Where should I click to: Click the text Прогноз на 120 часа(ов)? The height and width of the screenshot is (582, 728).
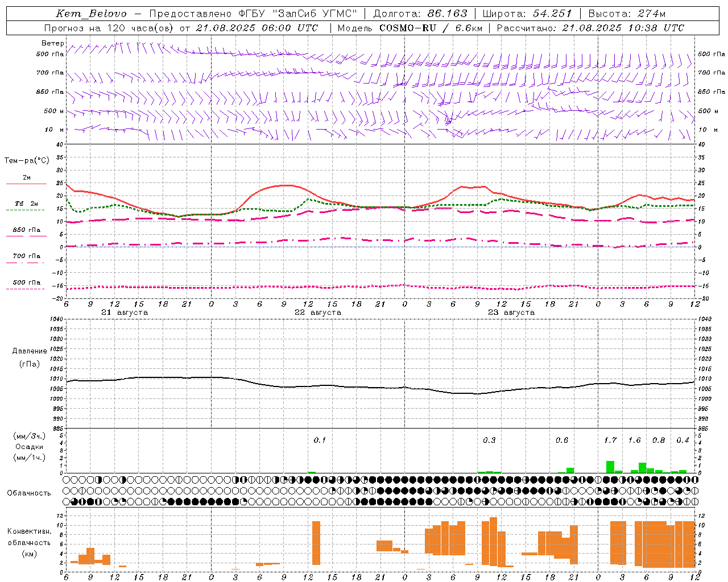(110, 28)
